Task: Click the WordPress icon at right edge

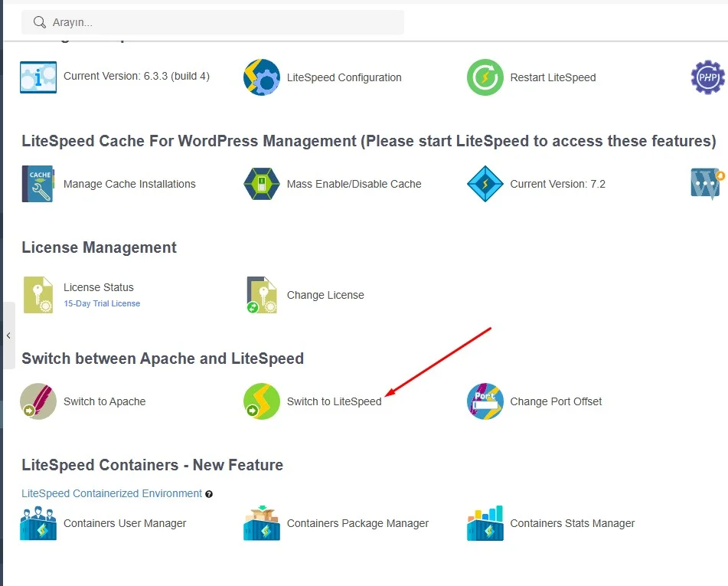Action: (x=707, y=184)
